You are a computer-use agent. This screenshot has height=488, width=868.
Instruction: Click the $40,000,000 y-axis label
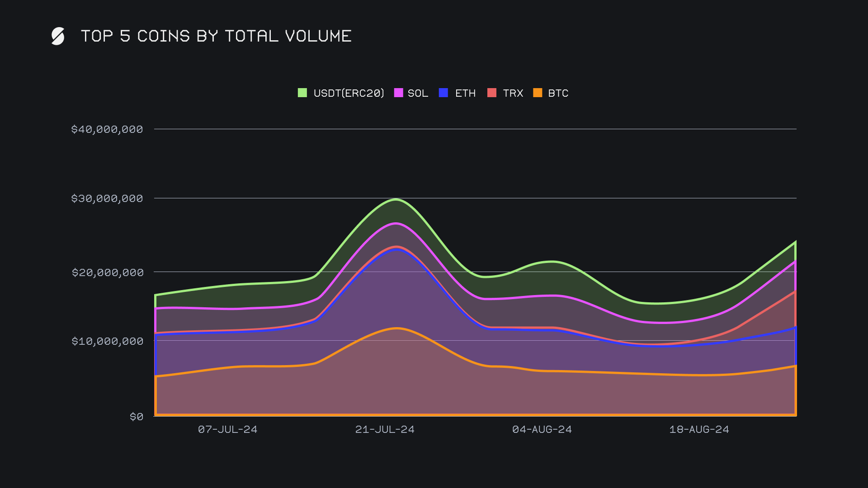click(107, 129)
